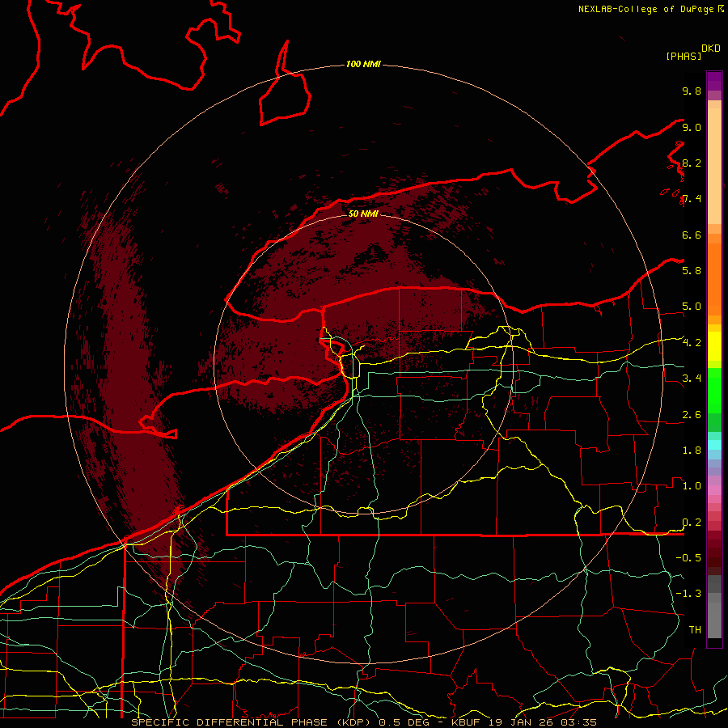Image resolution: width=728 pixels, height=728 pixels.
Task: Click the purple top color bar segment
Action: pos(714,82)
